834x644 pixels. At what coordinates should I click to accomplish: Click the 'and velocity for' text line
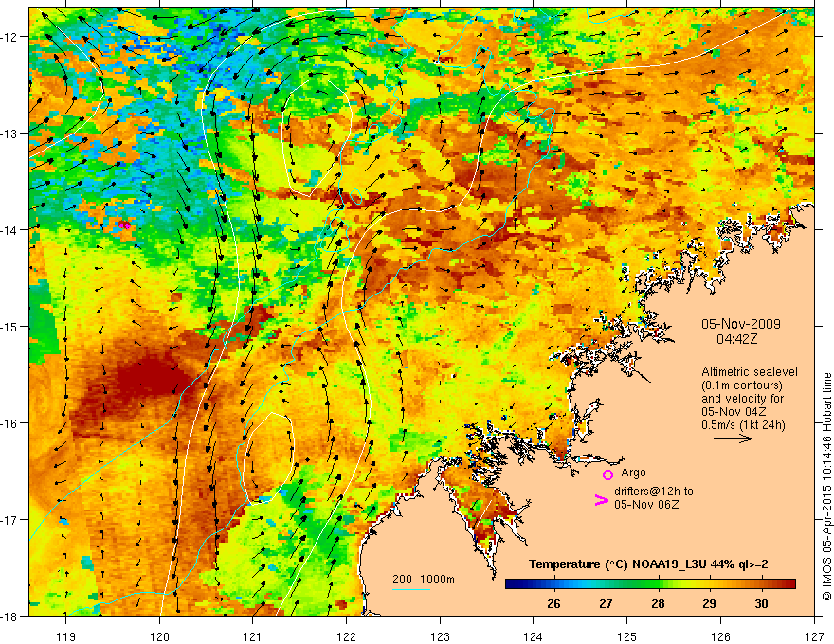tap(742, 399)
